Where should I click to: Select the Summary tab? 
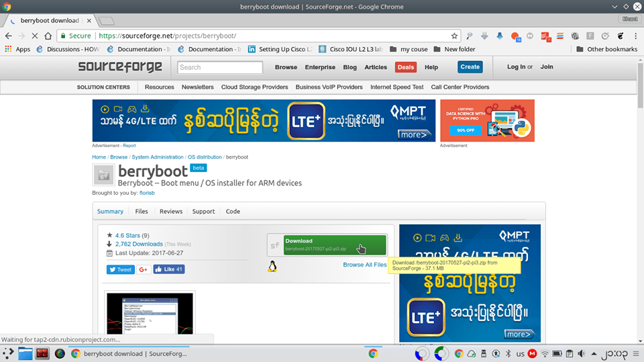point(110,211)
